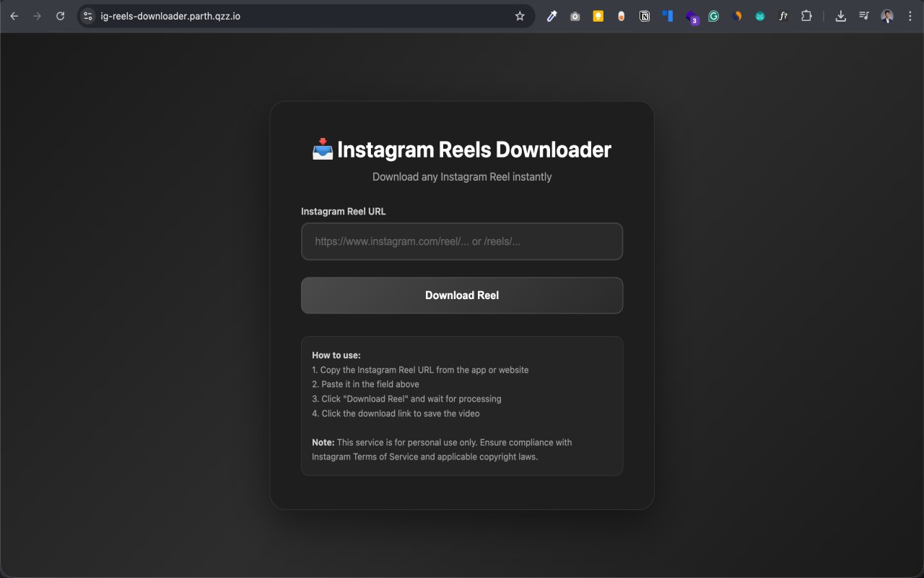
Task: Click the Instagram Reel URL input field
Action: coord(462,241)
